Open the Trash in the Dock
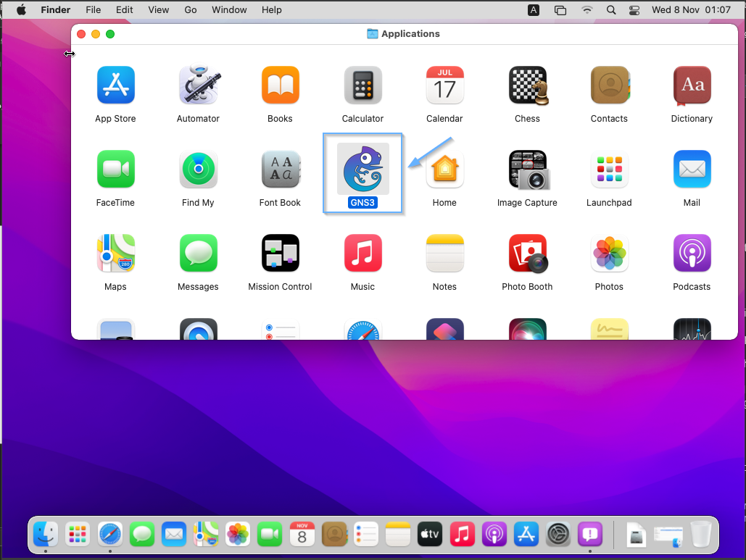The image size is (746, 560). pos(700,535)
